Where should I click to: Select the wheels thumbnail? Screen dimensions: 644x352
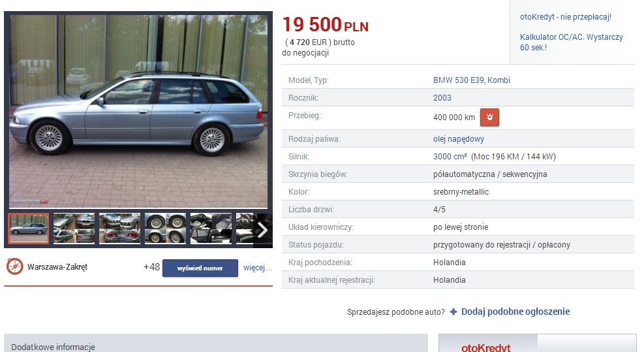coord(165,228)
